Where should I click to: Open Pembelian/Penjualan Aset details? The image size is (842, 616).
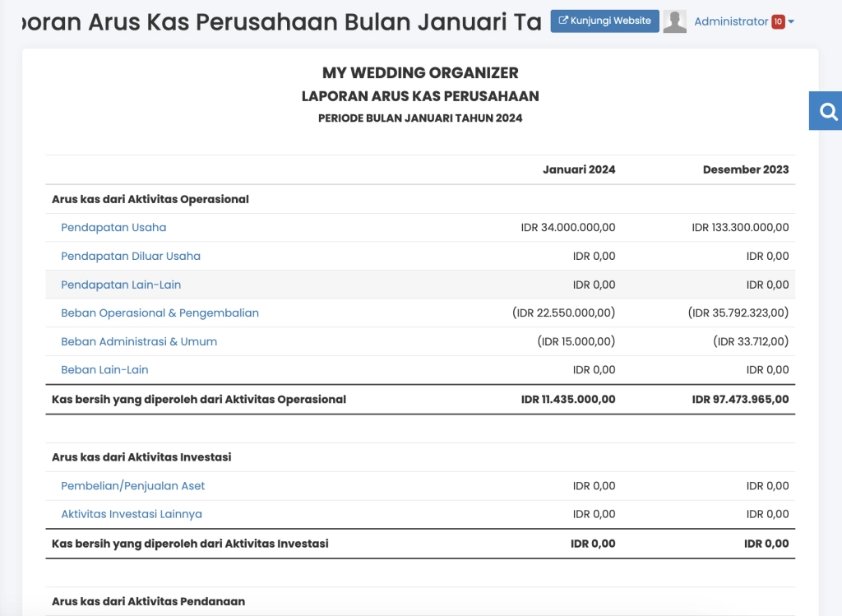pos(133,485)
